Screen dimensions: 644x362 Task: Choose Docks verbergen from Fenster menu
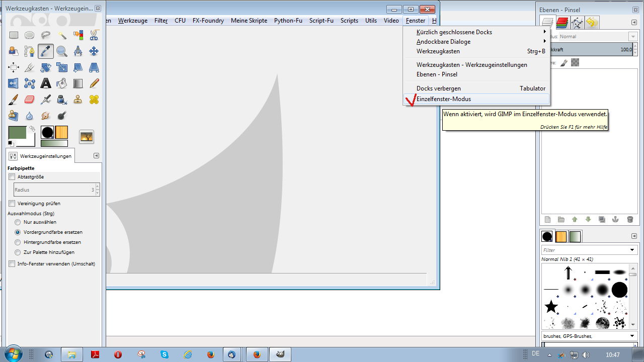pos(476,88)
